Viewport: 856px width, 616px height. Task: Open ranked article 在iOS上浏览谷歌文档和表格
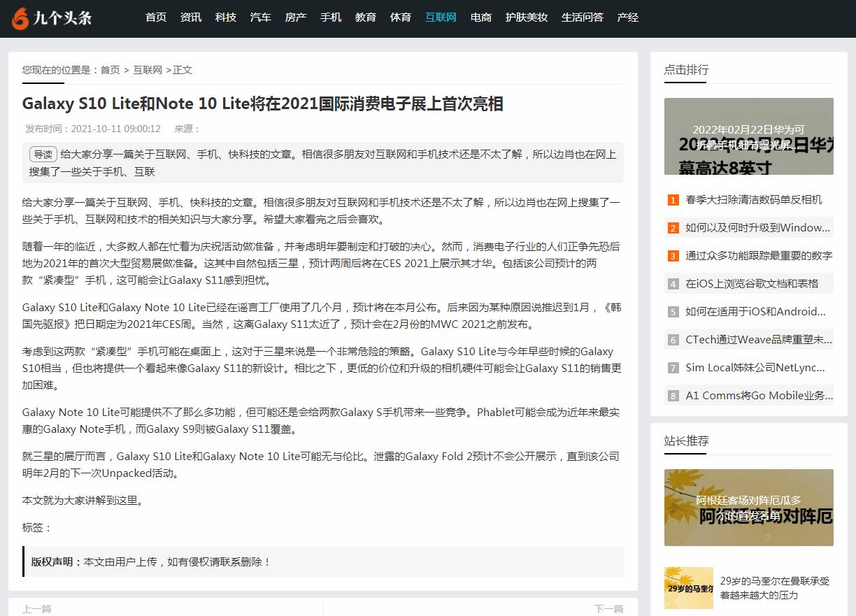click(752, 283)
